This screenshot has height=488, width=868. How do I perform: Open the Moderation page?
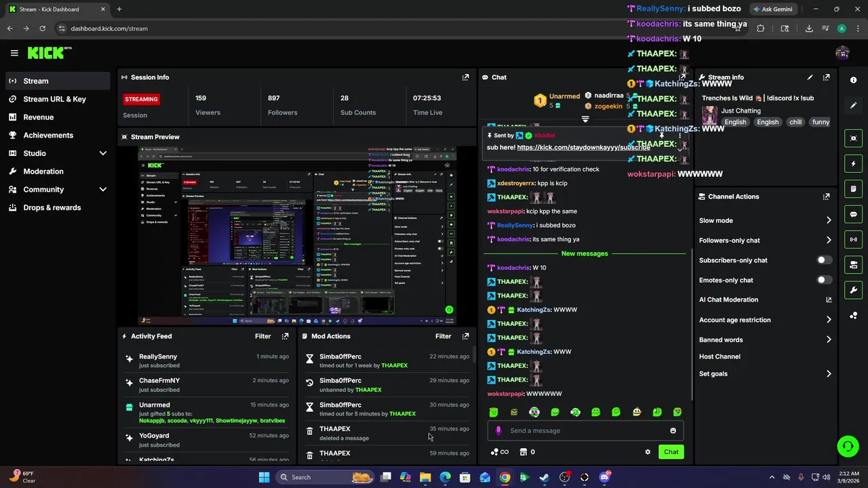point(58,171)
